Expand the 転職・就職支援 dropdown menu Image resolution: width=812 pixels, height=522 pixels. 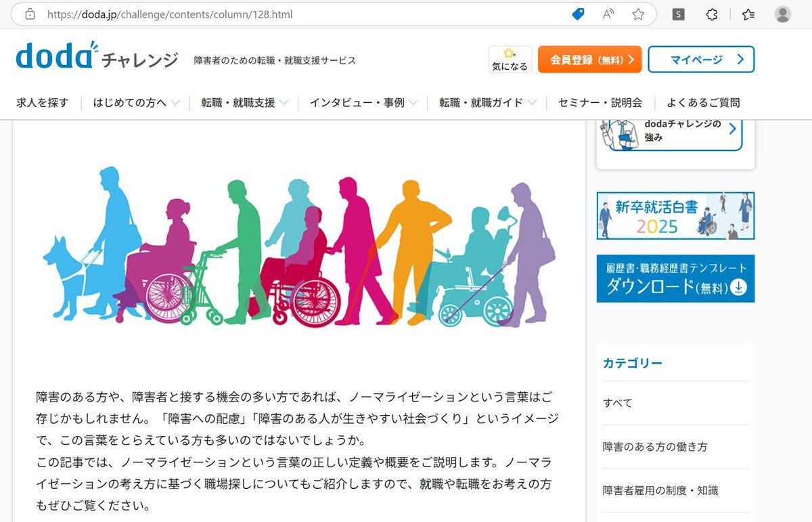(244, 103)
